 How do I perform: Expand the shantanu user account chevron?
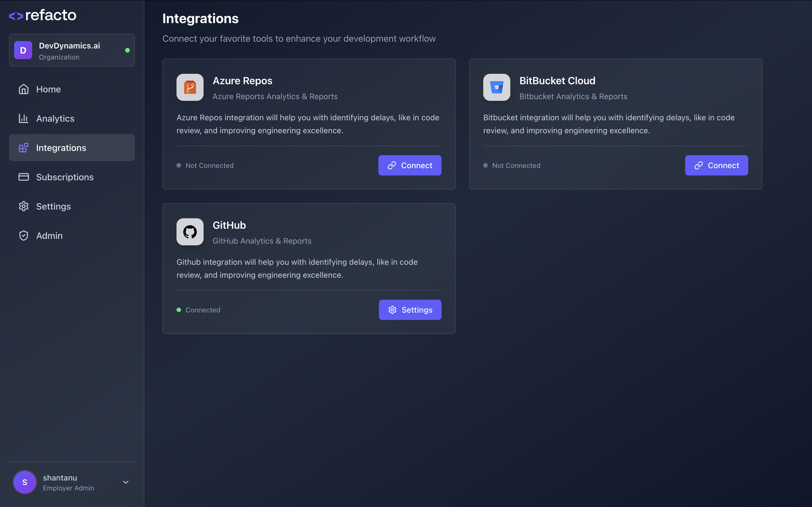[125, 482]
